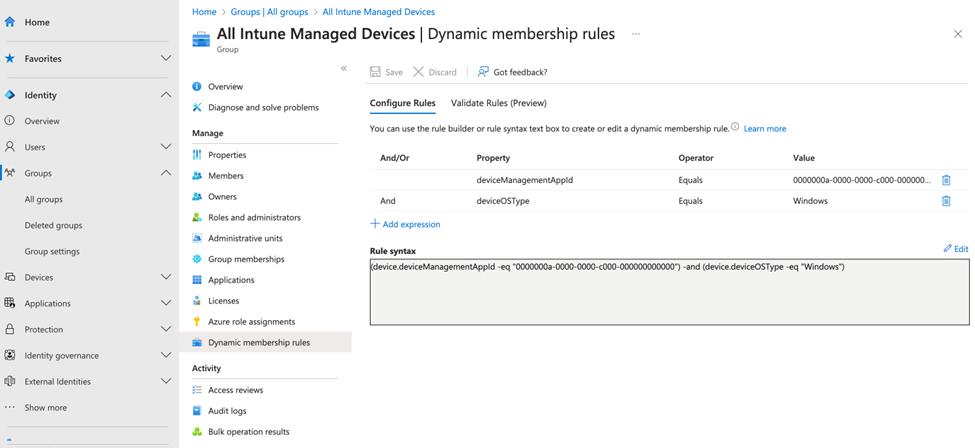Delete the deviceManagementAppId expression row
The width and height of the screenshot is (975, 448).
[946, 180]
